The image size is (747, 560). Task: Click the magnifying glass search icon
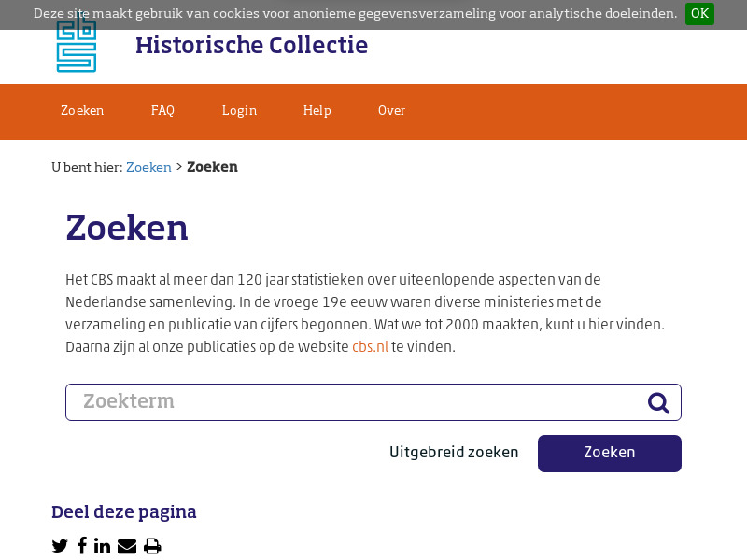coord(658,402)
